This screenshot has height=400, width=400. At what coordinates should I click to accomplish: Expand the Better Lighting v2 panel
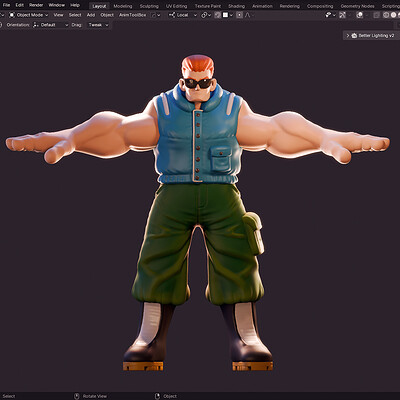[348, 36]
